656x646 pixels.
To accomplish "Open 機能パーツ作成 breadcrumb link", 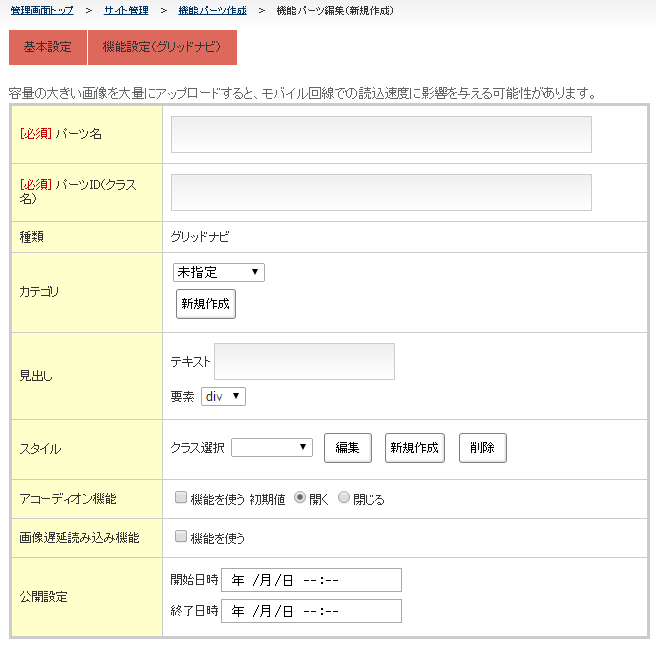I will pyautogui.click(x=213, y=10).
